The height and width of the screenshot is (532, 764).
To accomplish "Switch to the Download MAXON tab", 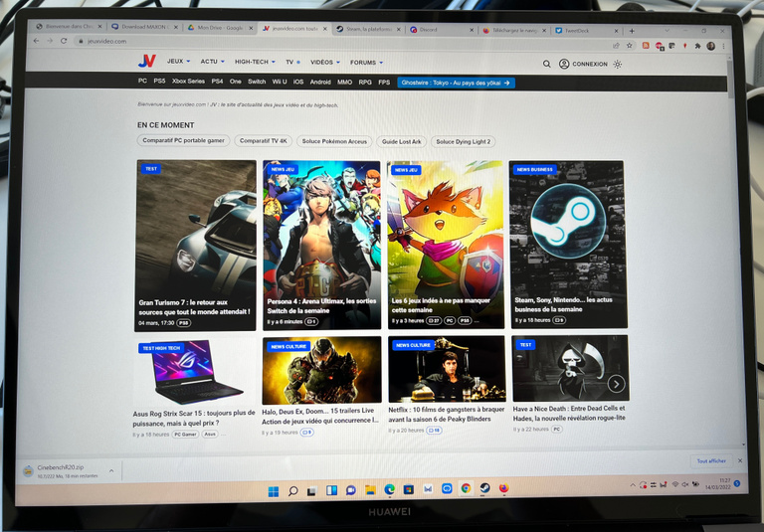I will 144,27.
